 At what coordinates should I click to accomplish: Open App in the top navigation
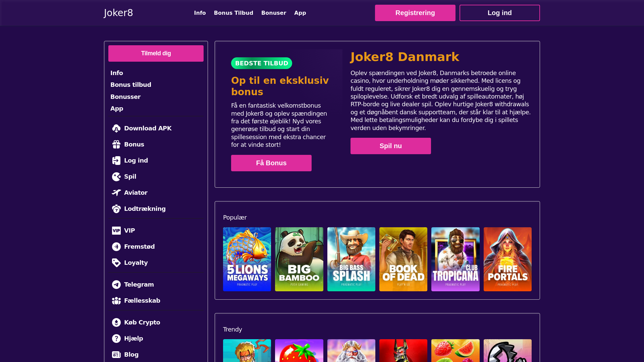[x=300, y=13]
